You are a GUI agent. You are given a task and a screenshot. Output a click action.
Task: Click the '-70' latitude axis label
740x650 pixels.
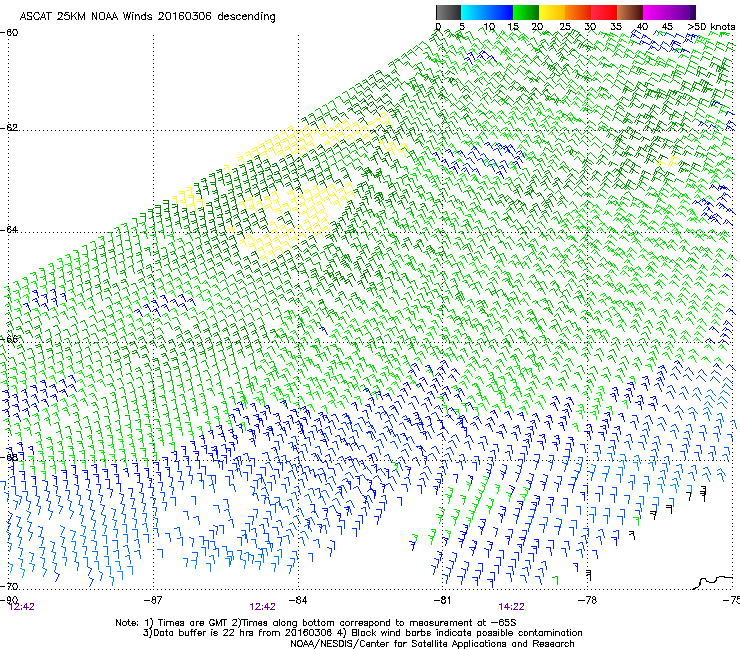9,586
